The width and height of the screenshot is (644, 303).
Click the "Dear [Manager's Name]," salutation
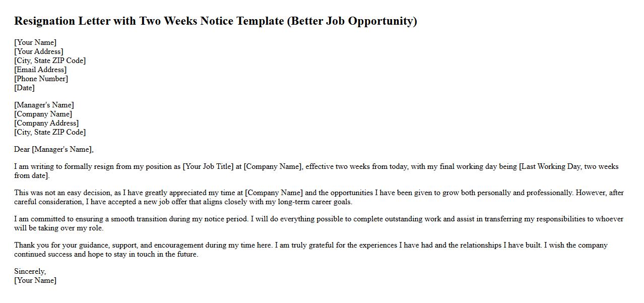(x=54, y=149)
